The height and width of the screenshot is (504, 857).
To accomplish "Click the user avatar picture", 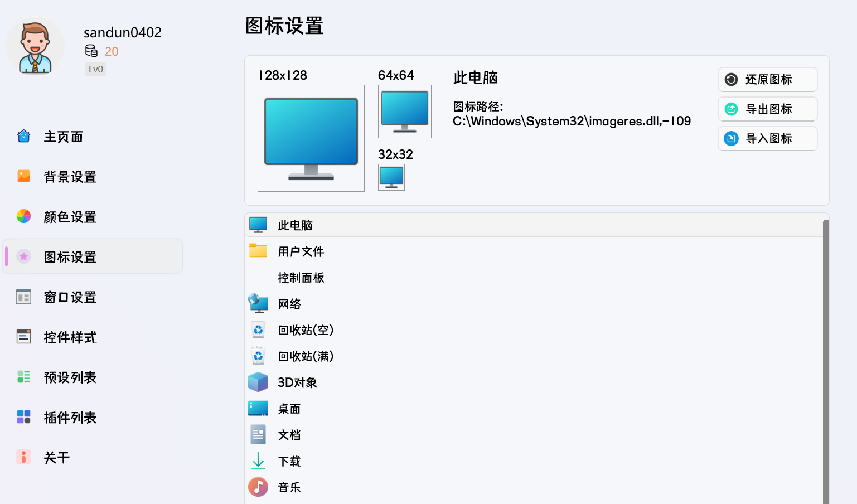I will tap(35, 46).
